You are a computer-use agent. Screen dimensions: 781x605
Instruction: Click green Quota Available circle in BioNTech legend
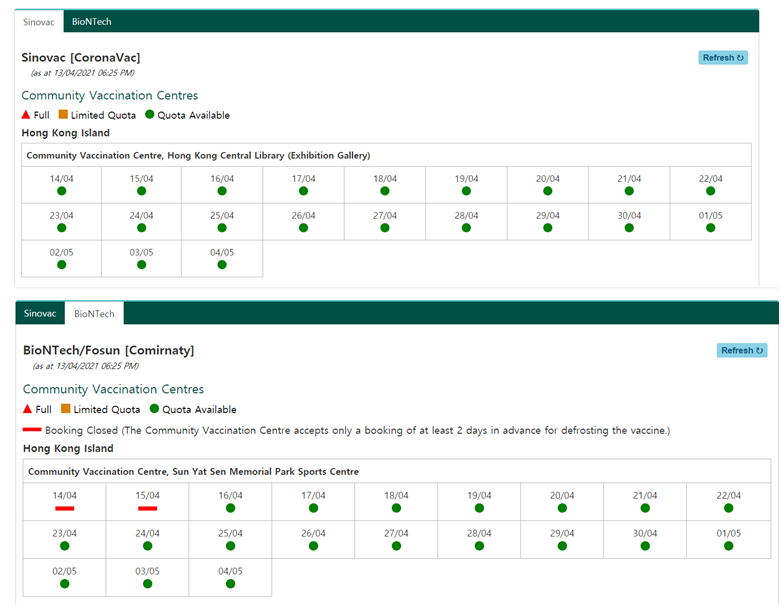pyautogui.click(x=154, y=409)
